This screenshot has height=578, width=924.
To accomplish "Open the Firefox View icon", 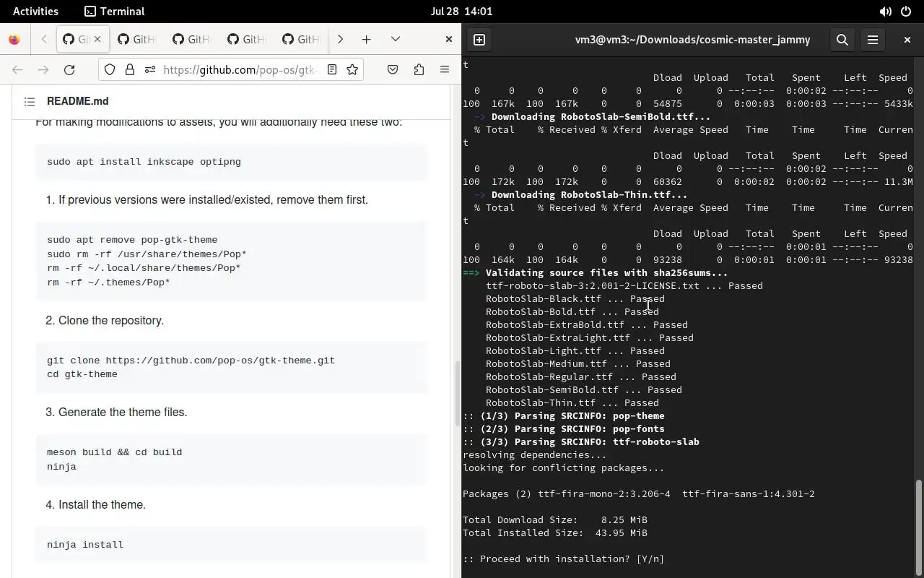I will pos(14,40).
